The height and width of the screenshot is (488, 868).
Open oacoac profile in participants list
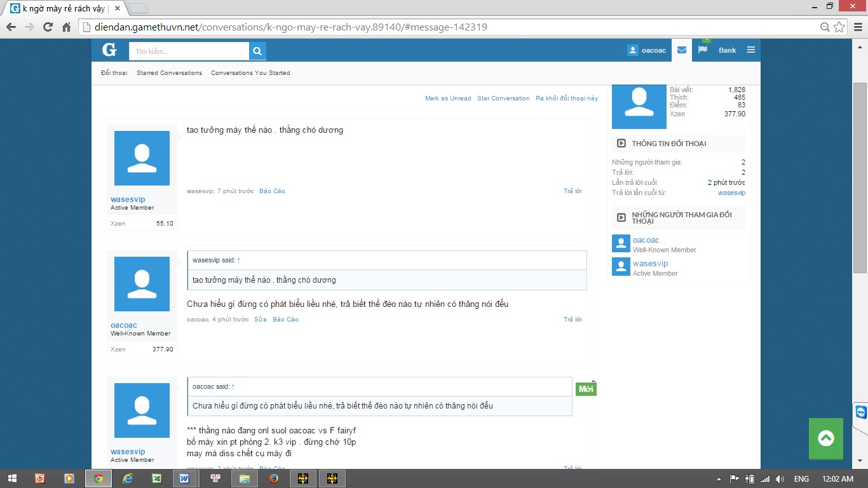[646, 240]
